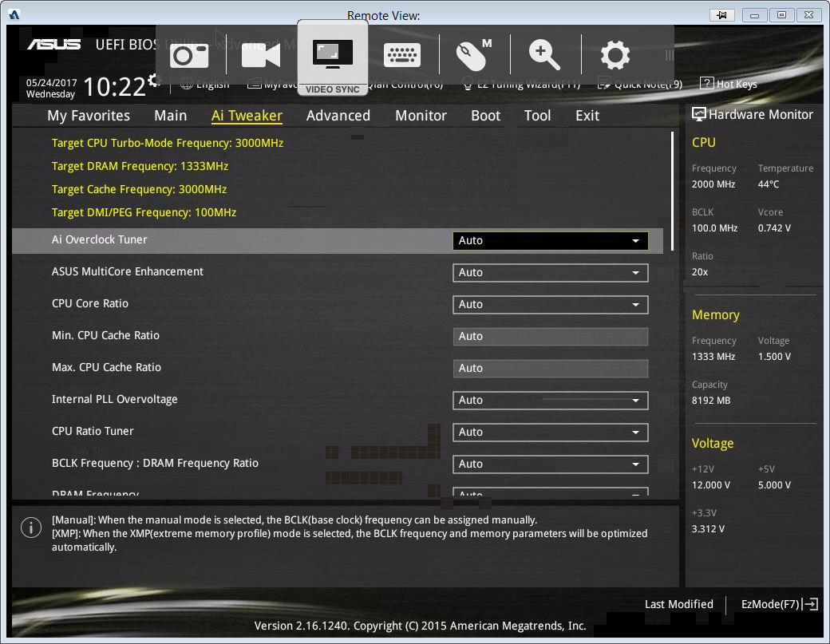Open the CPU Core Ratio dropdown
Image resolution: width=830 pixels, height=644 pixels.
(x=550, y=304)
